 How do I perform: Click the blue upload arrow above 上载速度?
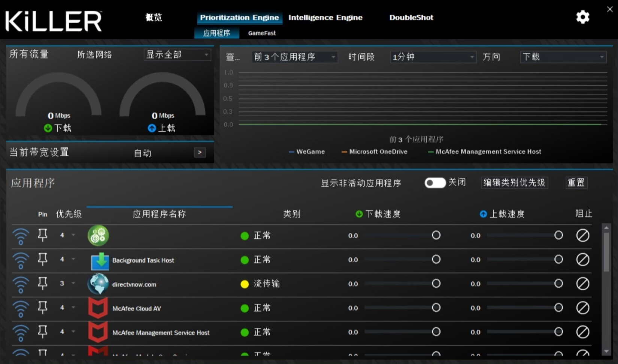pyautogui.click(x=483, y=214)
